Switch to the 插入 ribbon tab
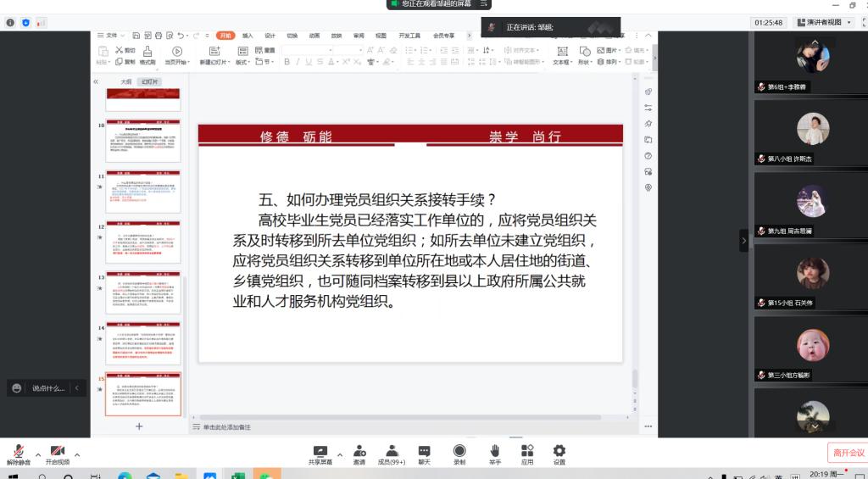This screenshot has height=479, width=868. coord(248,36)
